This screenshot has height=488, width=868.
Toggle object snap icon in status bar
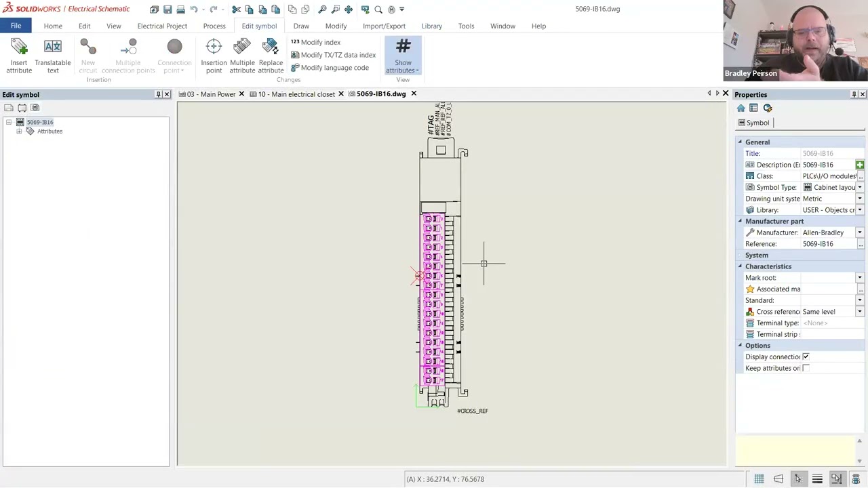837,479
